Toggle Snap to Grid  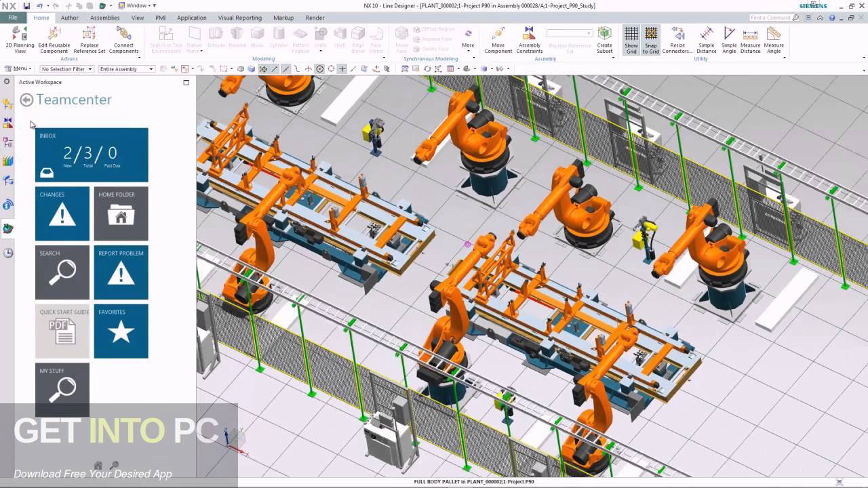click(x=651, y=40)
